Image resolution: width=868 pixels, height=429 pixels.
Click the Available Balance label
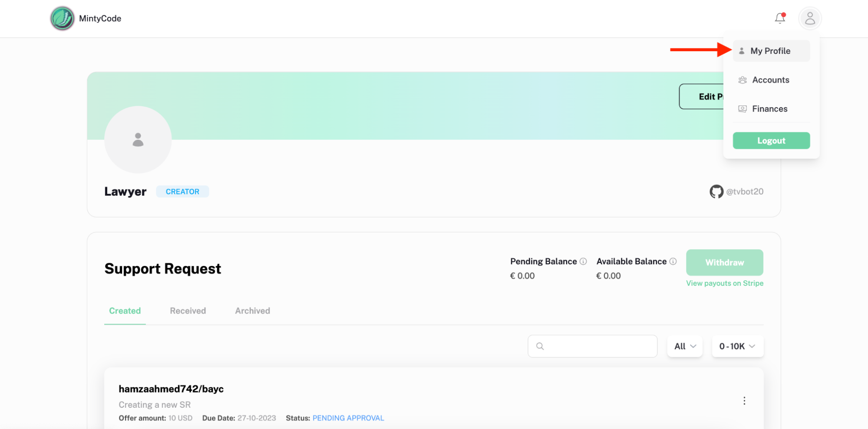pyautogui.click(x=631, y=261)
